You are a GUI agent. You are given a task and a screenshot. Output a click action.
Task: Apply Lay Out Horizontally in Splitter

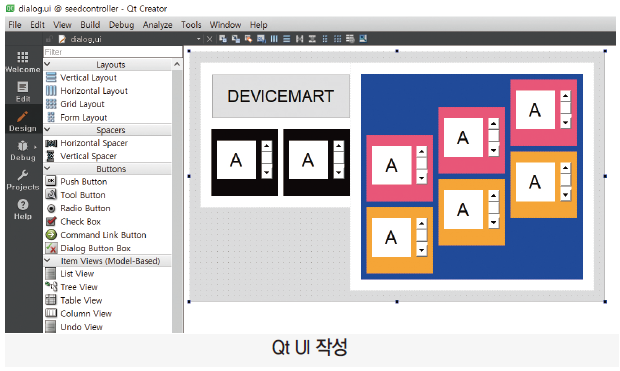pyautogui.click(x=299, y=38)
